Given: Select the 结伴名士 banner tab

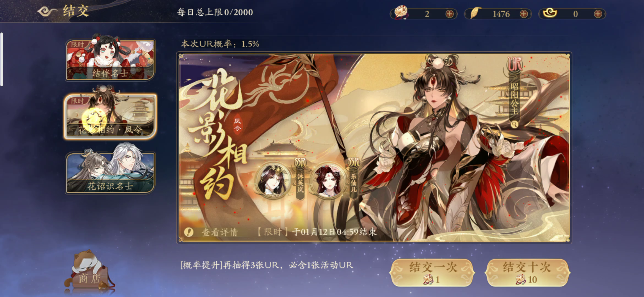Looking at the screenshot, I should point(110,60).
